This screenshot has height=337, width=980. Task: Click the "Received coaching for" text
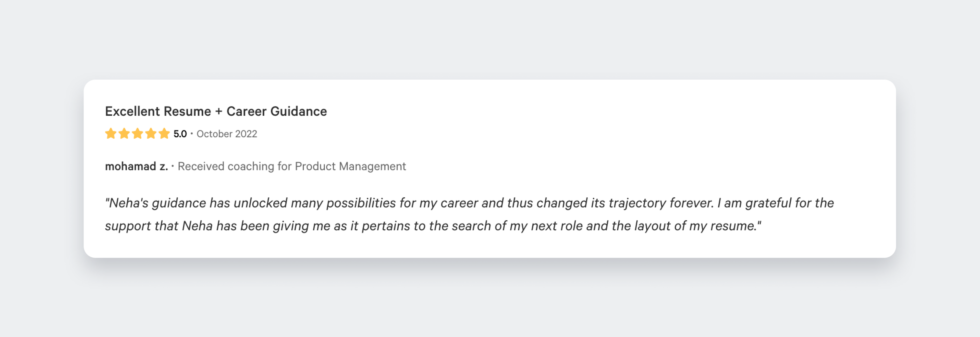[234, 166]
